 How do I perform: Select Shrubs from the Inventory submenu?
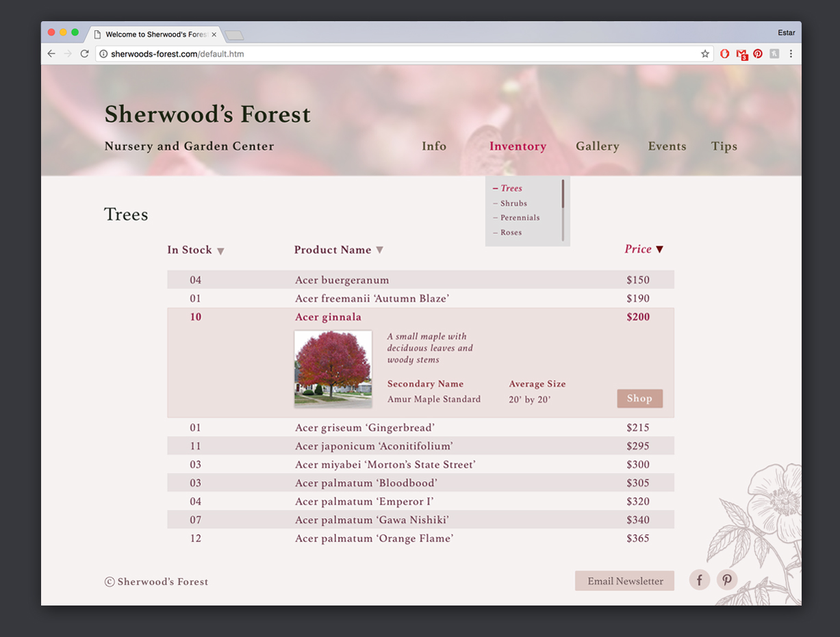pyautogui.click(x=513, y=203)
